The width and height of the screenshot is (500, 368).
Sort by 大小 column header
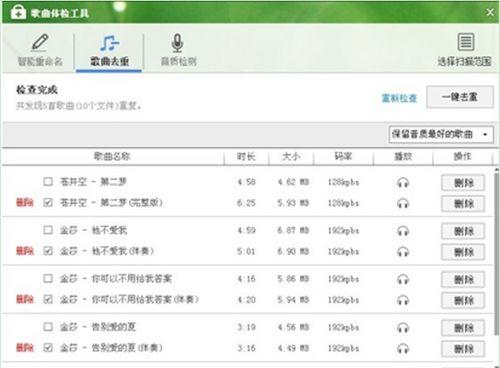(x=291, y=156)
